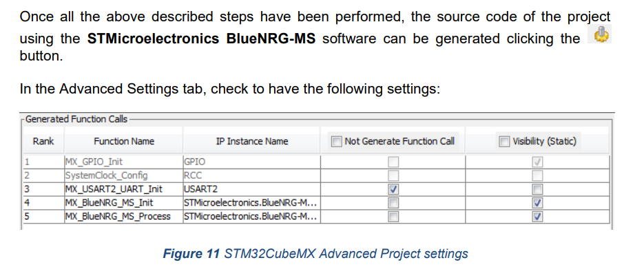The image size is (644, 280).
Task: Check Not Generate for MX_BlueNRG_MS_Process
Action: tap(393, 217)
